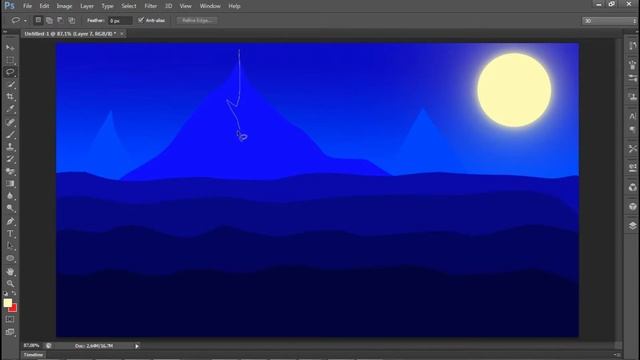Select the Blur tool
Image resolution: width=640 pixels, height=360 pixels.
pos(10,196)
